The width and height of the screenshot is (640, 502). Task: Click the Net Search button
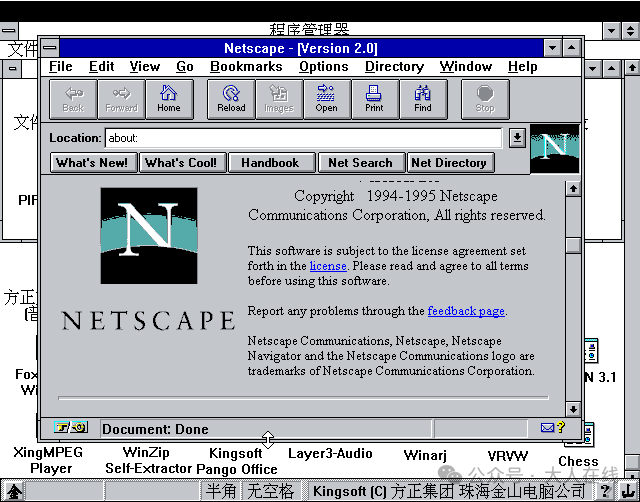(x=361, y=163)
